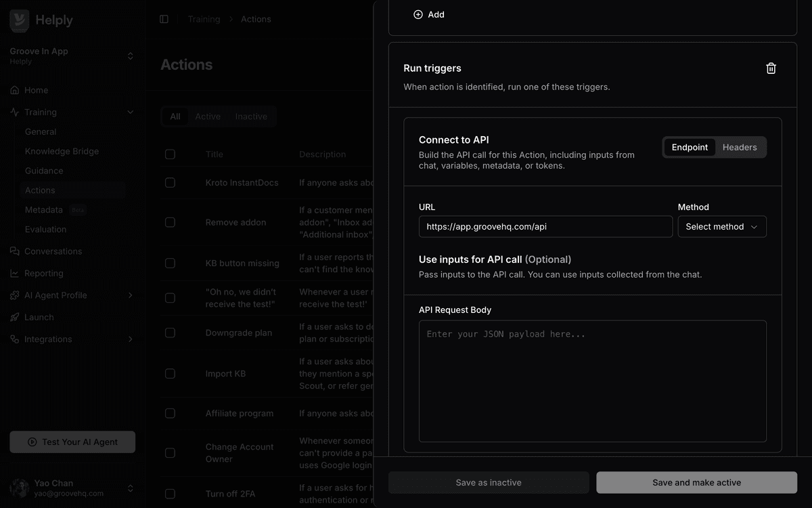Click the Kroto InstantDocs title

point(242,183)
